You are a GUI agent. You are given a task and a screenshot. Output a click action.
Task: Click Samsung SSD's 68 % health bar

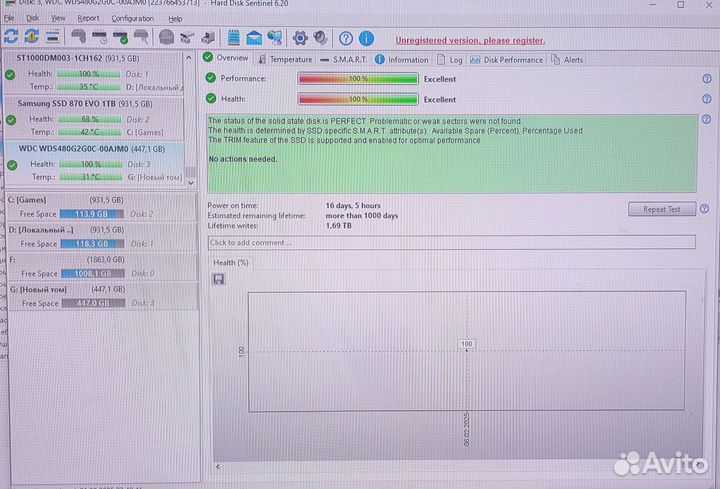90,119
